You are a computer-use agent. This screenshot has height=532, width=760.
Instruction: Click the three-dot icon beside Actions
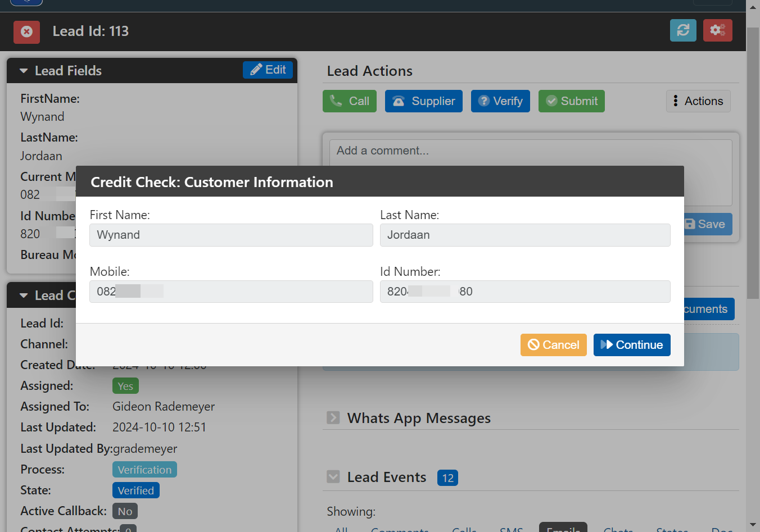click(x=676, y=101)
